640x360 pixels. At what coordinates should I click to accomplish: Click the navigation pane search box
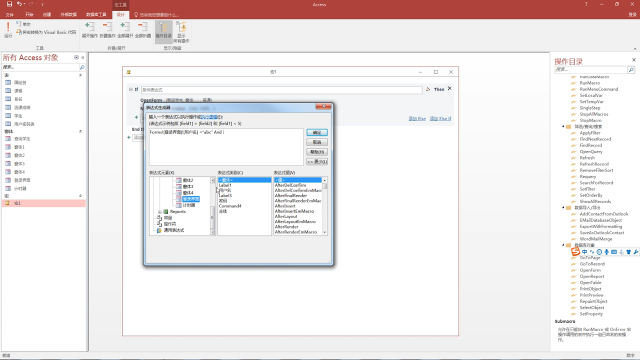pyautogui.click(x=40, y=67)
